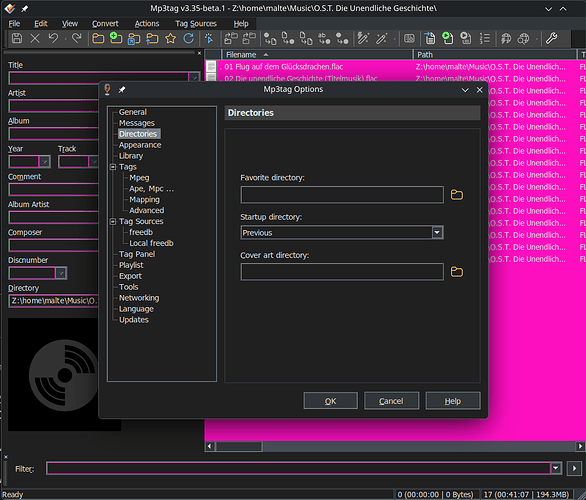
Task: Click the folder icon with blue shortcut arrow
Action: (x=134, y=38)
